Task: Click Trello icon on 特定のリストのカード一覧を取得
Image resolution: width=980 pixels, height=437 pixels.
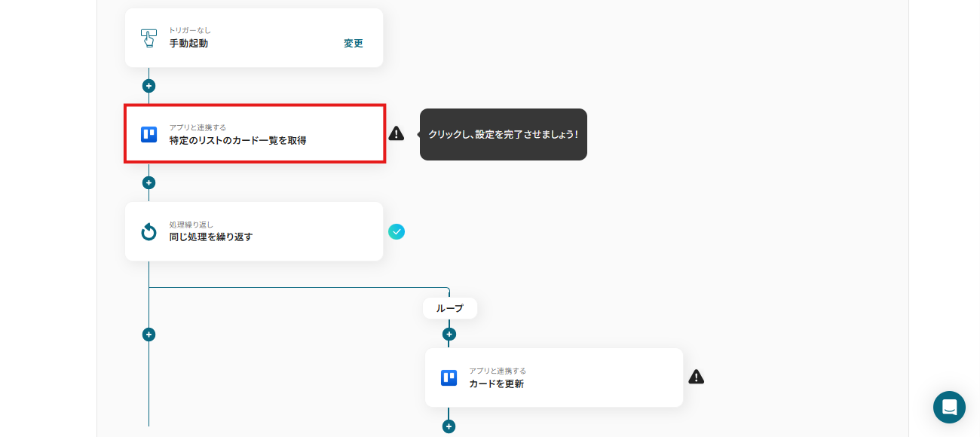Action: [149, 135]
